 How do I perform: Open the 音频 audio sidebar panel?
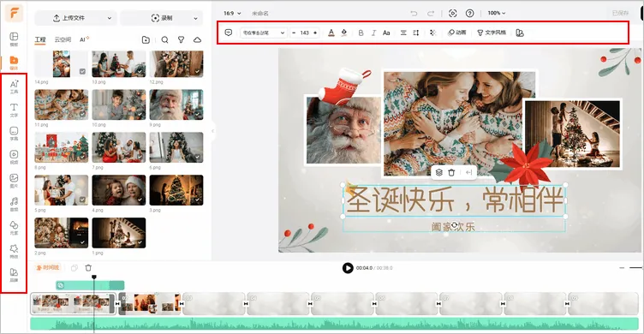tap(14, 204)
